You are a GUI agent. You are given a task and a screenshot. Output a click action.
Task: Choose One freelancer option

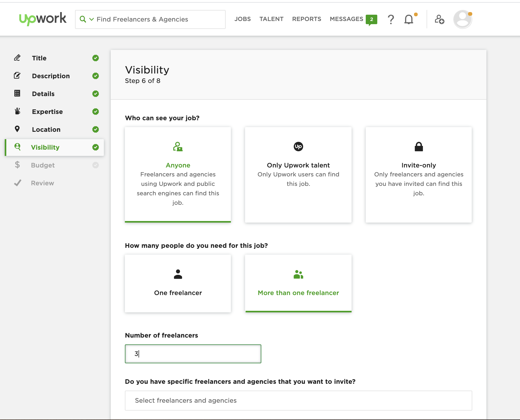[x=178, y=283]
